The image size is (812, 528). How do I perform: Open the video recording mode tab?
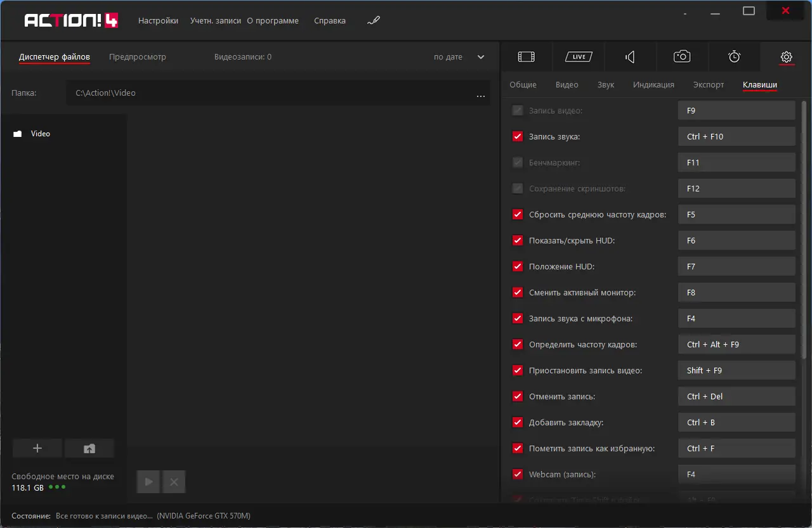pyautogui.click(x=526, y=57)
